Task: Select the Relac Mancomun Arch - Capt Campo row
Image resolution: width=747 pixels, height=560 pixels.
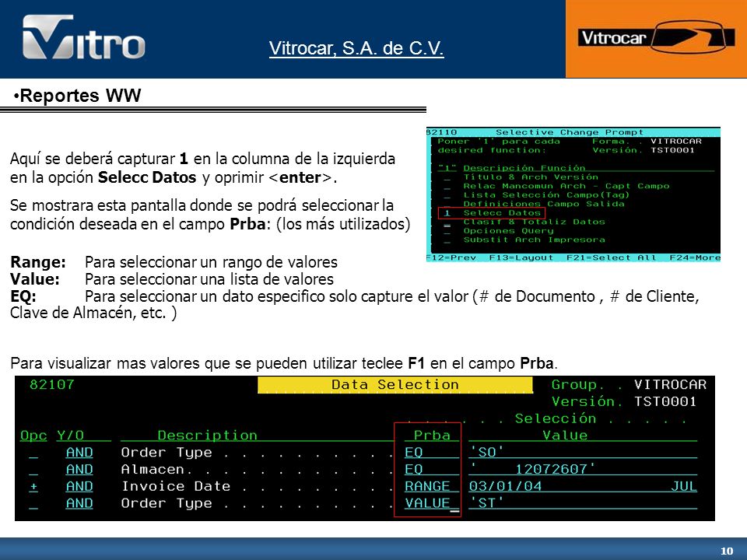Action: pyautogui.click(x=566, y=186)
